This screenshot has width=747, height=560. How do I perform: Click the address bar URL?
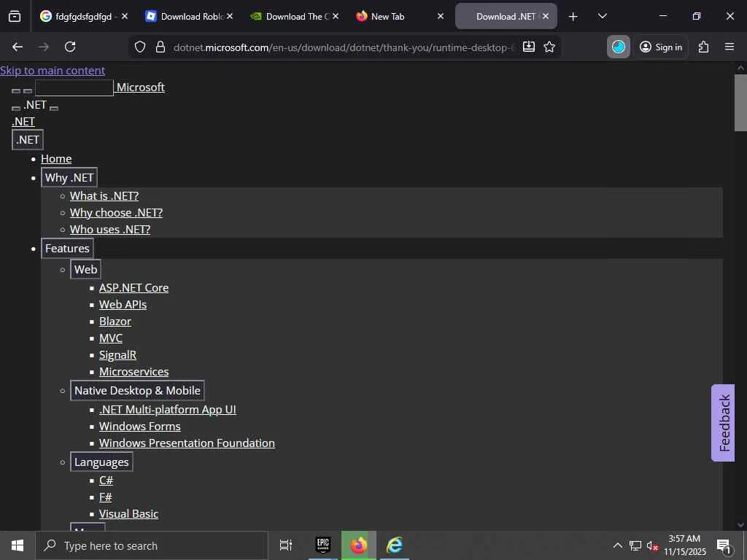click(x=344, y=47)
